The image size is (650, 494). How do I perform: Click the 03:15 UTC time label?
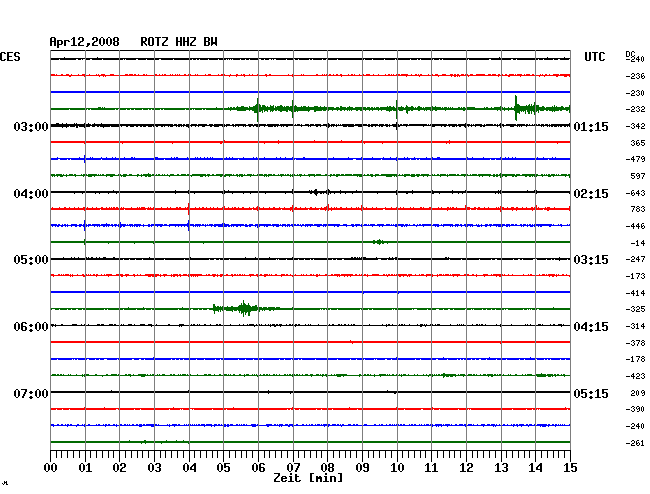click(x=591, y=260)
